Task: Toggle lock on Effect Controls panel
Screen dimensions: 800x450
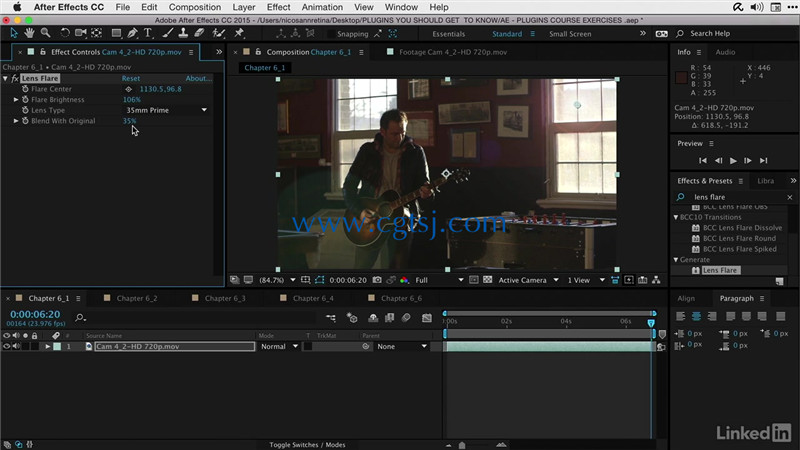Action: coord(43,52)
